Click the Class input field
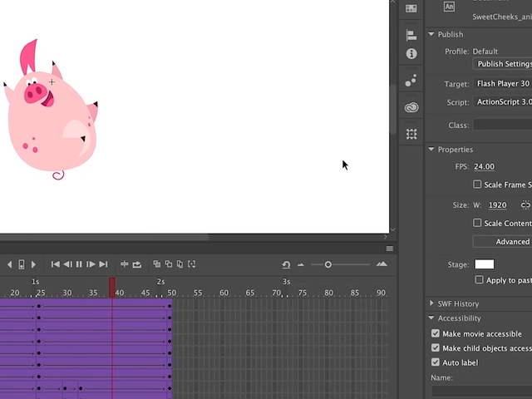The image size is (532, 399). pyautogui.click(x=503, y=125)
